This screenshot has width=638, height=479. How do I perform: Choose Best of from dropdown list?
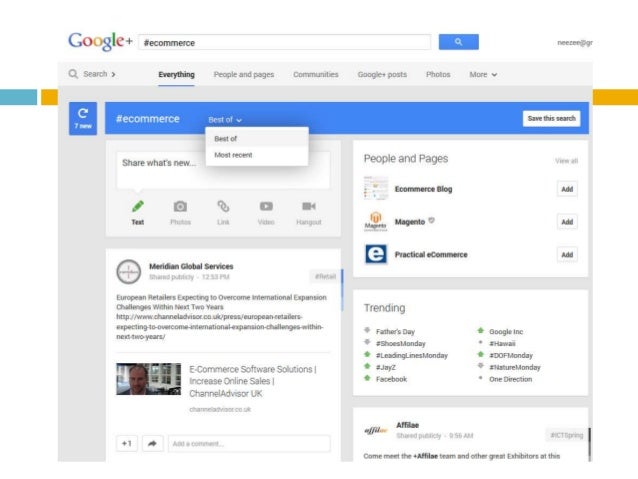[x=257, y=138]
